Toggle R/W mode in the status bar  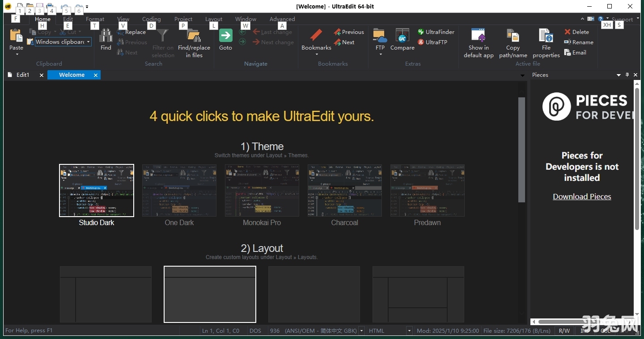coord(564,331)
